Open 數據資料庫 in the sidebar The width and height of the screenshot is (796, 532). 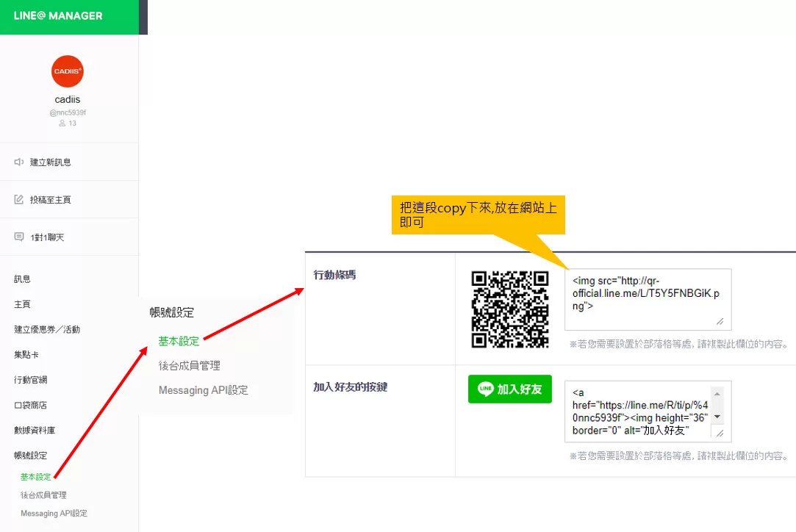pyautogui.click(x=35, y=431)
